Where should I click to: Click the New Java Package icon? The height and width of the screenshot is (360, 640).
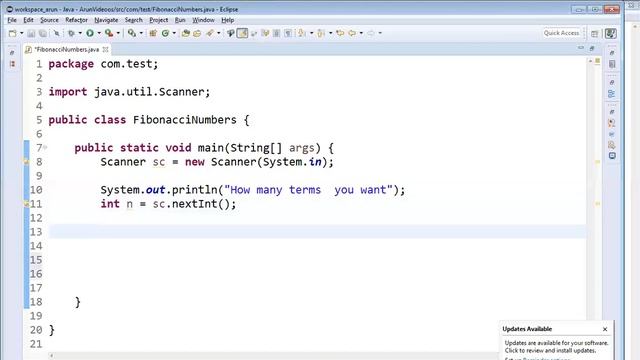click(x=153, y=33)
